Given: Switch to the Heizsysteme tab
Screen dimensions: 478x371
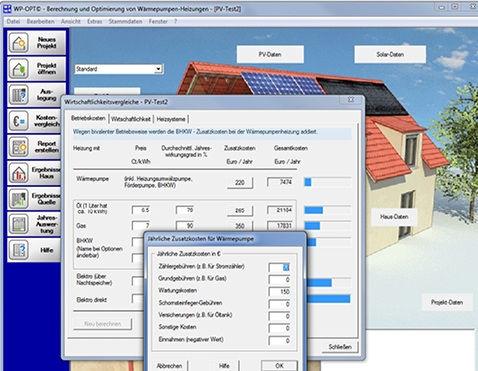Looking at the screenshot, I should tap(171, 119).
